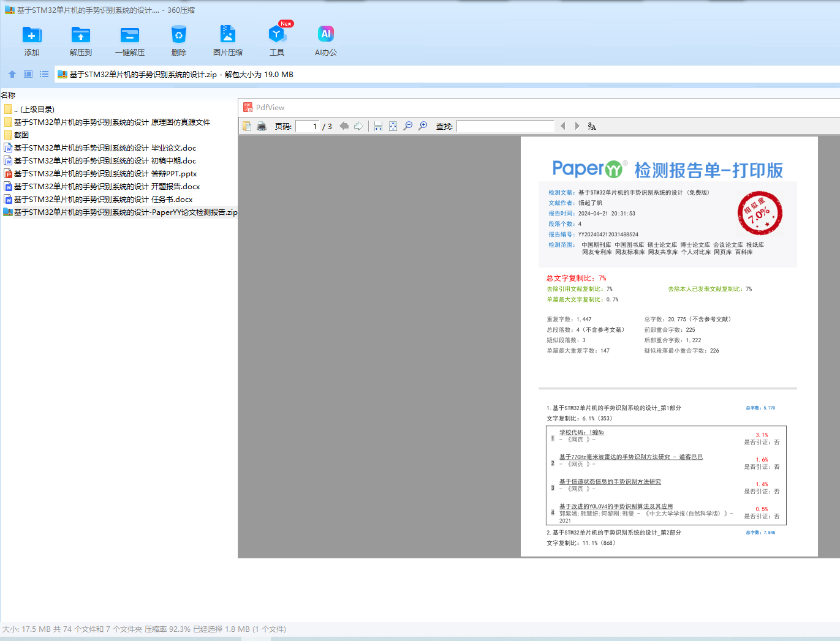The image size is (840, 641).
Task: Click the PdfView title label
Action: point(270,108)
